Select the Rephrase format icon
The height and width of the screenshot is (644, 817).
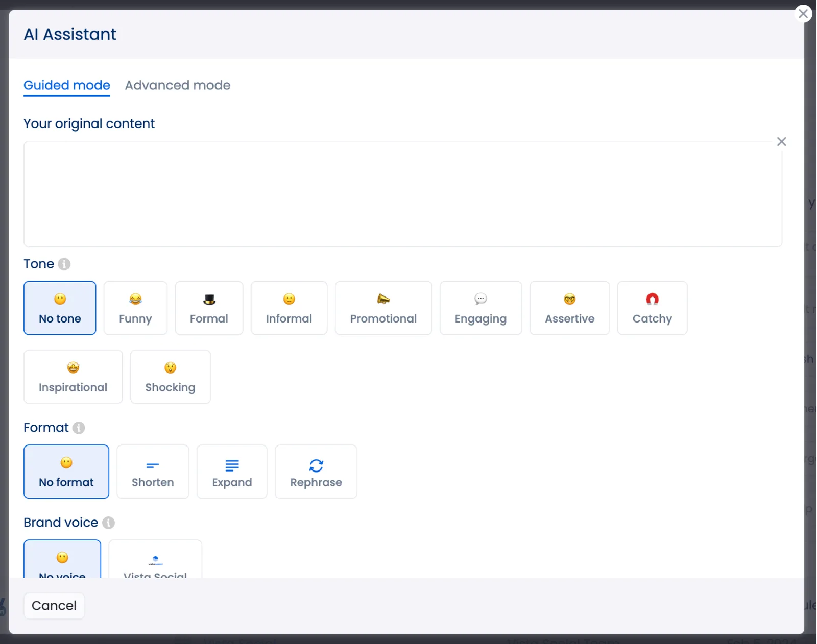[316, 465]
